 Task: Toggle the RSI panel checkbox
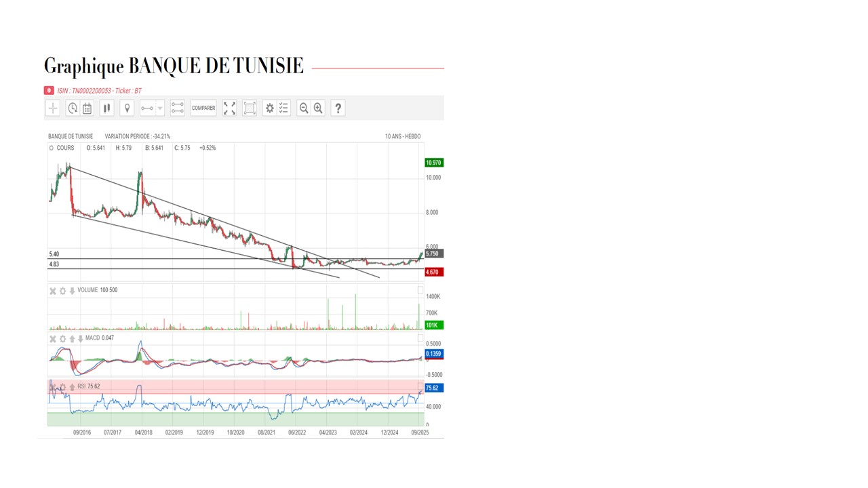(420, 386)
